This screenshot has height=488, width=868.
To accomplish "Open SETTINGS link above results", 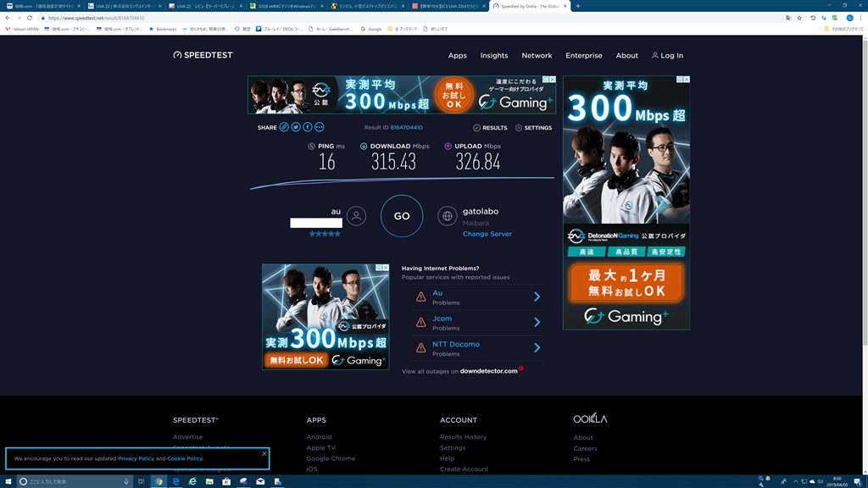I will click(533, 128).
